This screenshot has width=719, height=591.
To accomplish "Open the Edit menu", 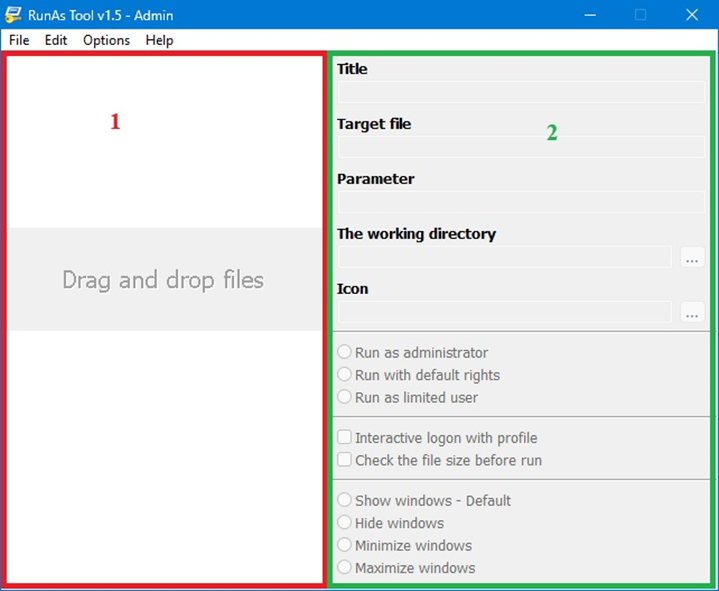I will pyautogui.click(x=56, y=40).
